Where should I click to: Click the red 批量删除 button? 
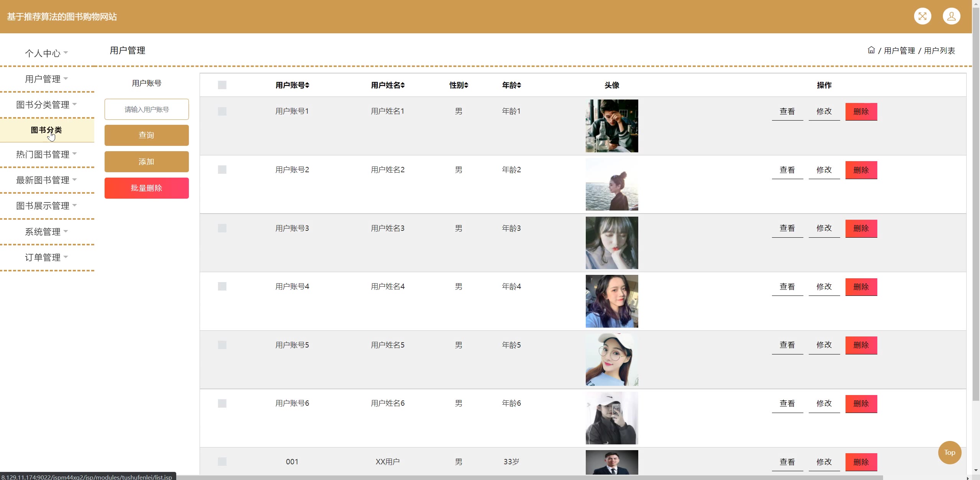[x=146, y=188]
